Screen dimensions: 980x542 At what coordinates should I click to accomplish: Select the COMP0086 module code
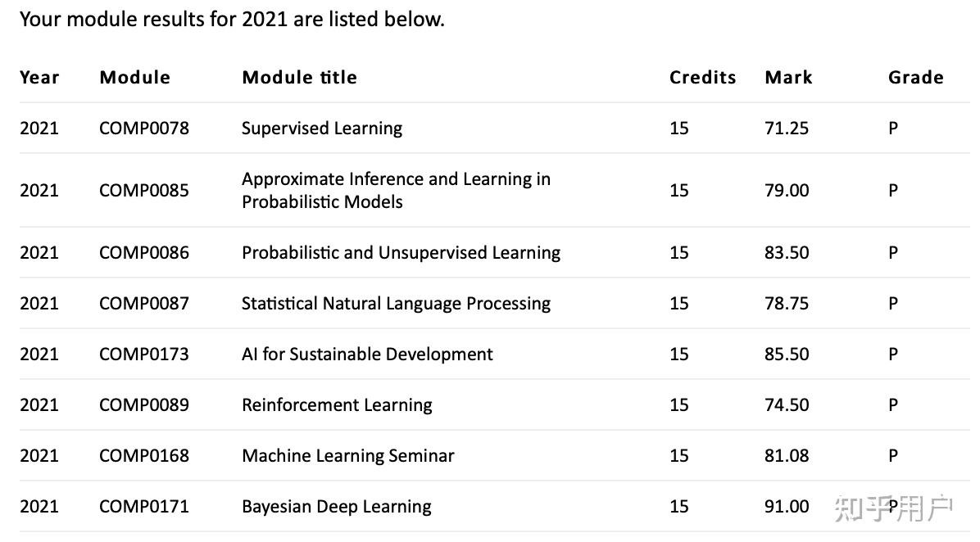pyautogui.click(x=143, y=253)
